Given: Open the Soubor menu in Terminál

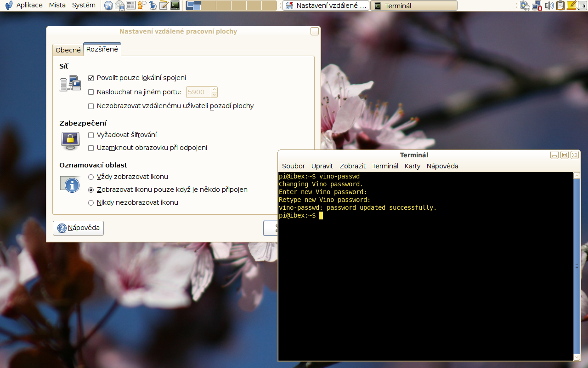Looking at the screenshot, I should [x=294, y=166].
